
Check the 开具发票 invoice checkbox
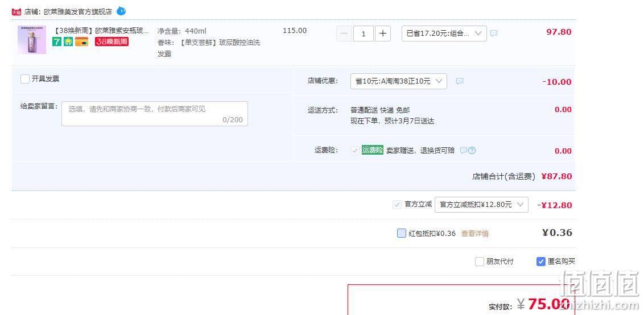[25, 79]
